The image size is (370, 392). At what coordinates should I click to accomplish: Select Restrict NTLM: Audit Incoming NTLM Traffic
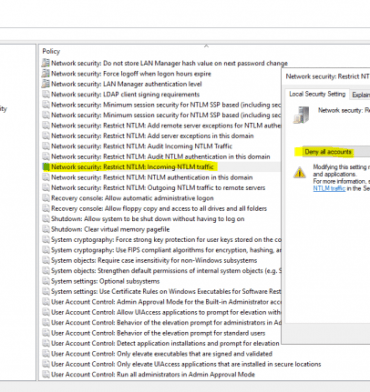click(142, 146)
